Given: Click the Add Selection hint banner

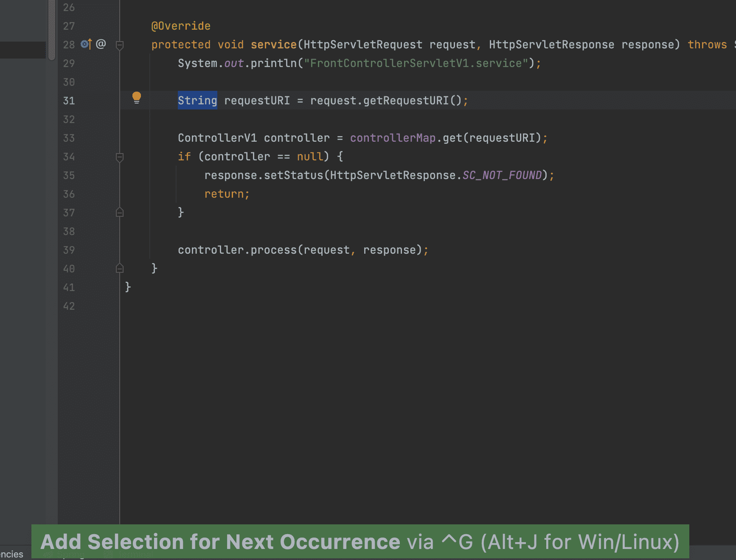Looking at the screenshot, I should [x=360, y=542].
